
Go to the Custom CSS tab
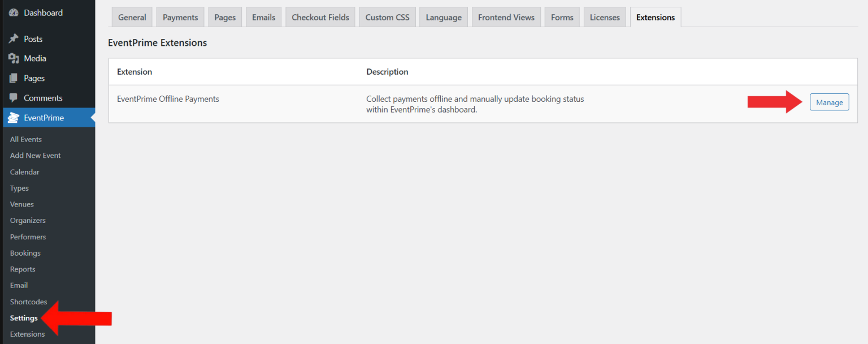pyautogui.click(x=387, y=18)
